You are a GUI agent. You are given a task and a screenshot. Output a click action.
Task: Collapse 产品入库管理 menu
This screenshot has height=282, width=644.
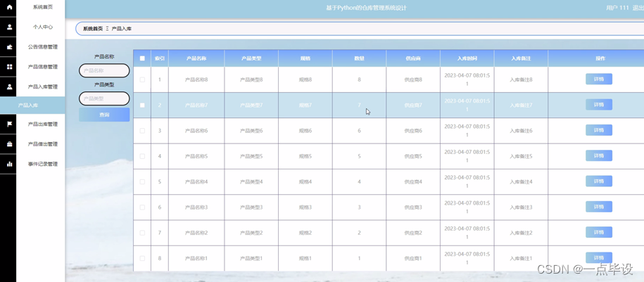43,86
